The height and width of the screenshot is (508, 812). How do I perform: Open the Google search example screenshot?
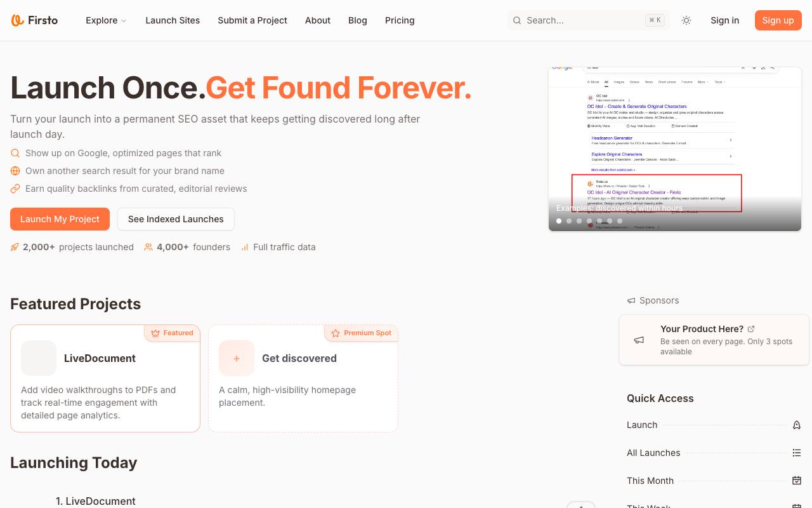[675, 149]
